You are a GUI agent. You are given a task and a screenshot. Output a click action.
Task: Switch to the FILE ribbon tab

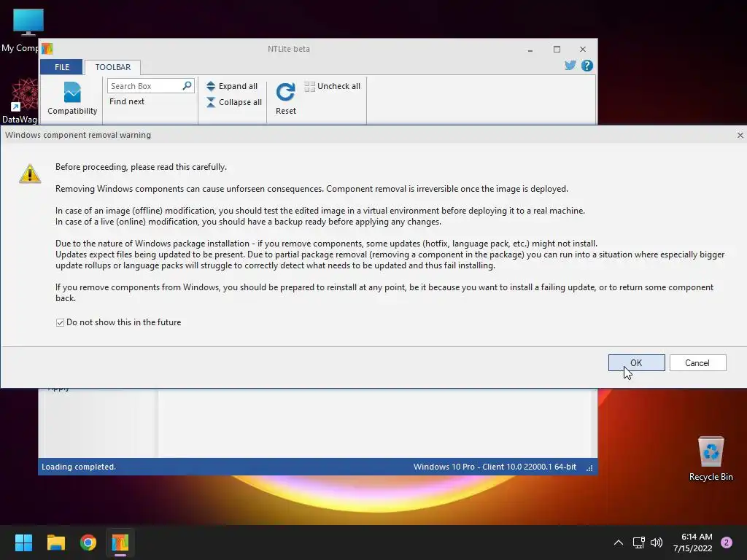click(x=61, y=67)
